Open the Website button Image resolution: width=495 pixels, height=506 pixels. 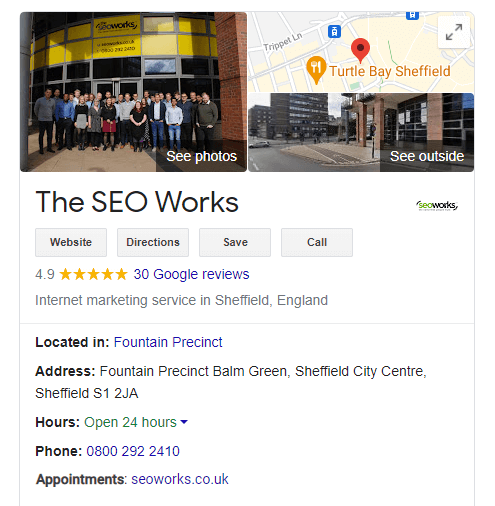click(x=71, y=242)
